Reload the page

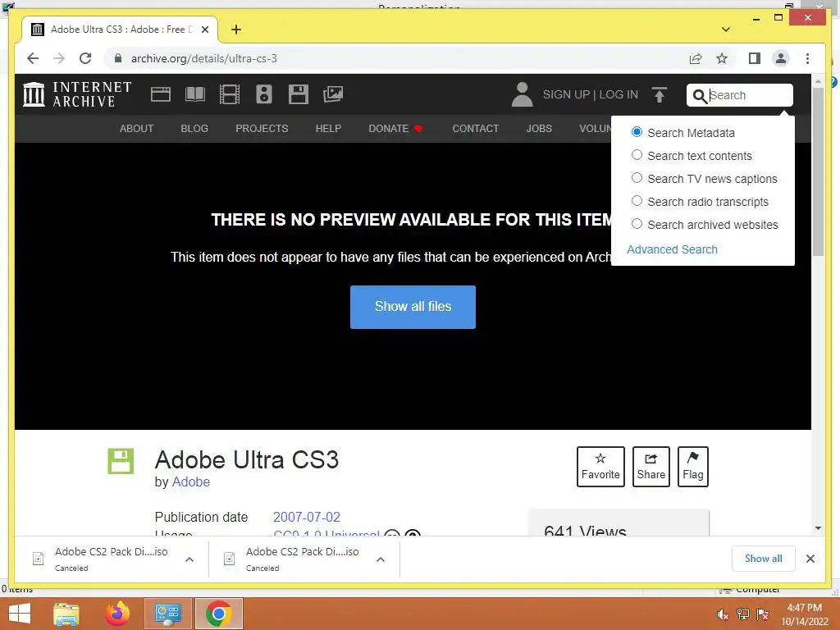[x=85, y=58]
